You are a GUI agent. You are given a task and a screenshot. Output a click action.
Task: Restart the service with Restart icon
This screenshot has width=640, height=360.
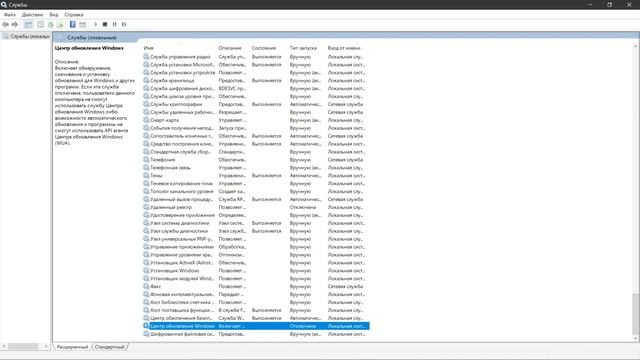click(x=124, y=24)
